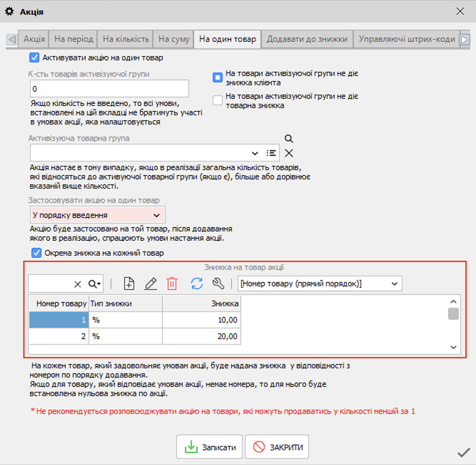Screen dimensions: 476x465
Task: Uncheck 'Активувати акцію на один товар'
Action: pos(34,58)
